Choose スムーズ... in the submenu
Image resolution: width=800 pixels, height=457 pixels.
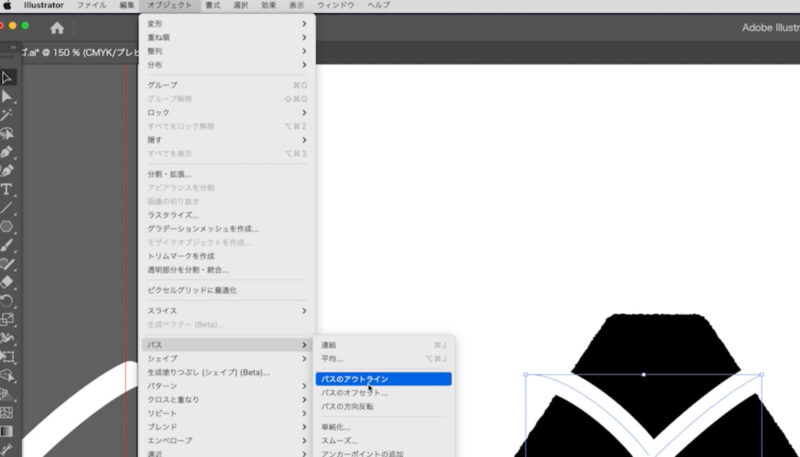384,441
